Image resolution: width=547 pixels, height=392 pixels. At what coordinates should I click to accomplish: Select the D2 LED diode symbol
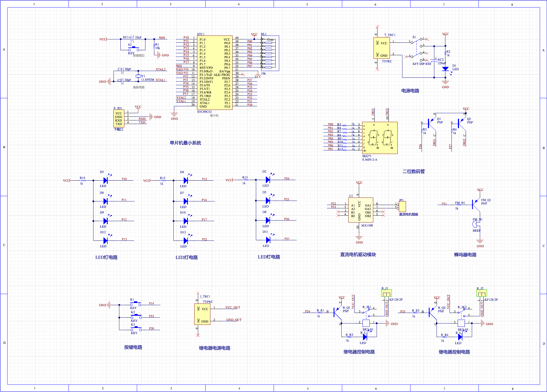point(268,180)
